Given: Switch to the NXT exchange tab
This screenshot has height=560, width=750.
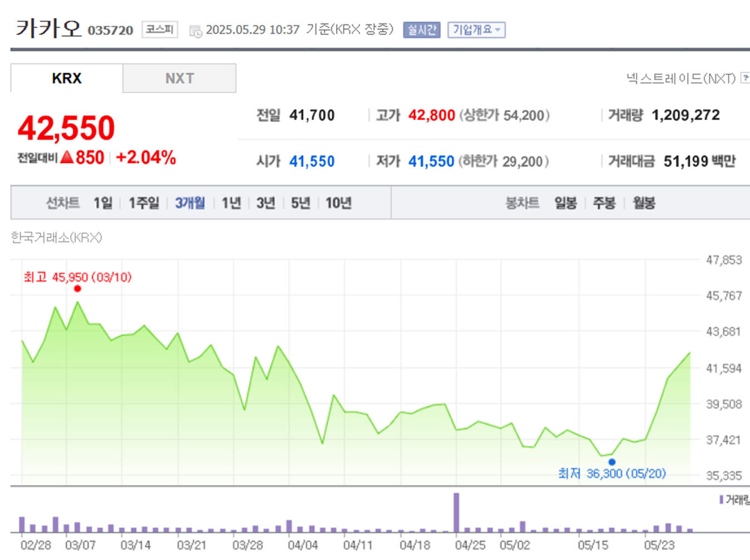Looking at the screenshot, I should click(x=180, y=78).
